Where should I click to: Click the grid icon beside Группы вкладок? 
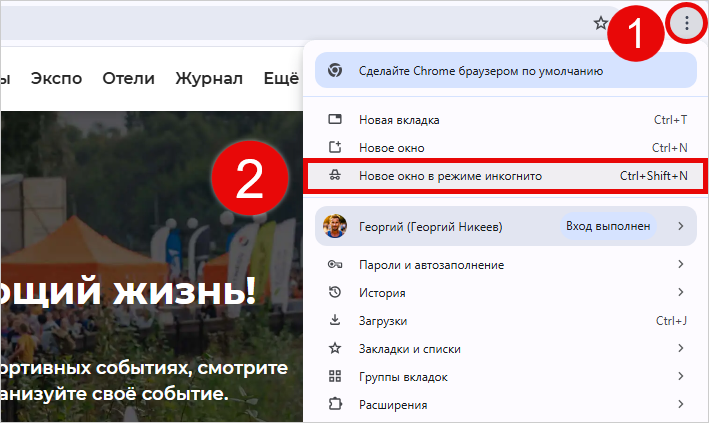pyautogui.click(x=335, y=376)
